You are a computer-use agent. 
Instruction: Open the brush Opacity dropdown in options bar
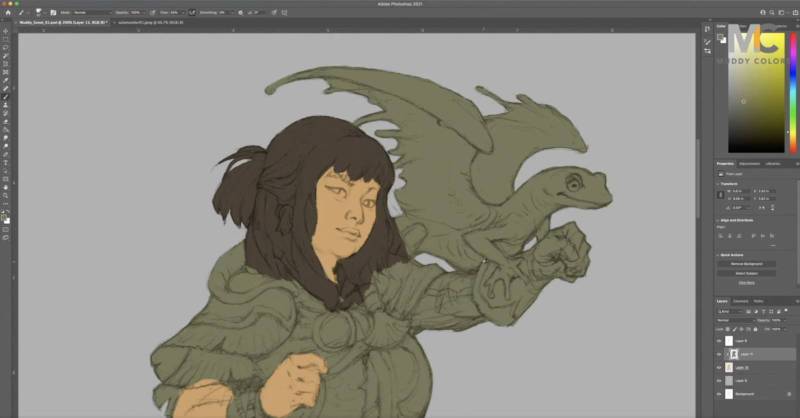tap(143, 12)
